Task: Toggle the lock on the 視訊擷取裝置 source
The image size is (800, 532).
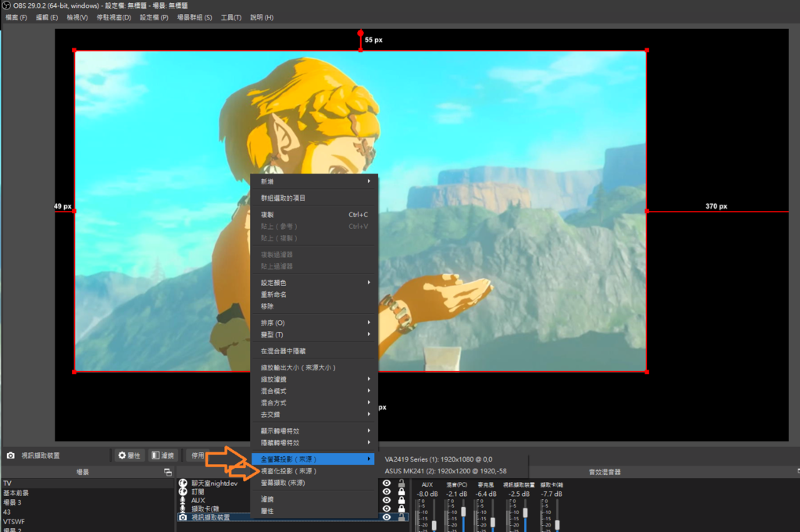Action: click(x=402, y=517)
